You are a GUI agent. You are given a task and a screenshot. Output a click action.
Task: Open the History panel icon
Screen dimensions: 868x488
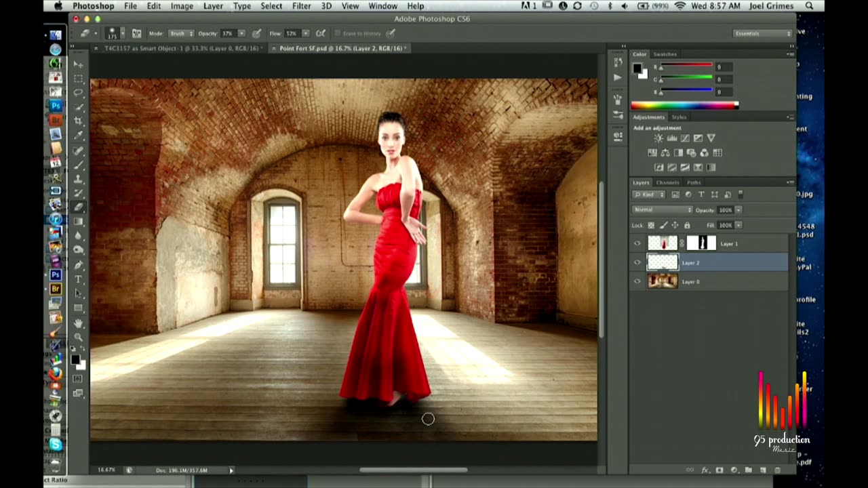(x=617, y=62)
